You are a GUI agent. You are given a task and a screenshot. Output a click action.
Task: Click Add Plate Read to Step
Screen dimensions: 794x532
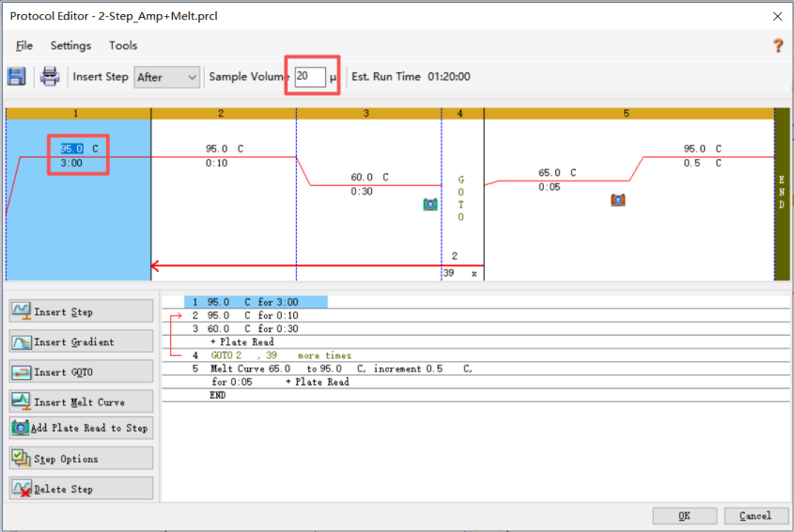pos(81,428)
